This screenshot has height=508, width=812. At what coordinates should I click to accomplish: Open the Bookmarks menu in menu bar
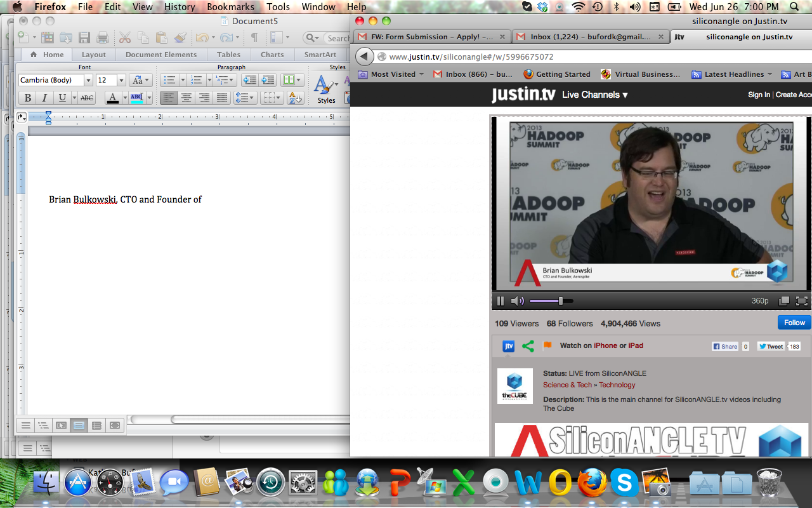tap(230, 7)
